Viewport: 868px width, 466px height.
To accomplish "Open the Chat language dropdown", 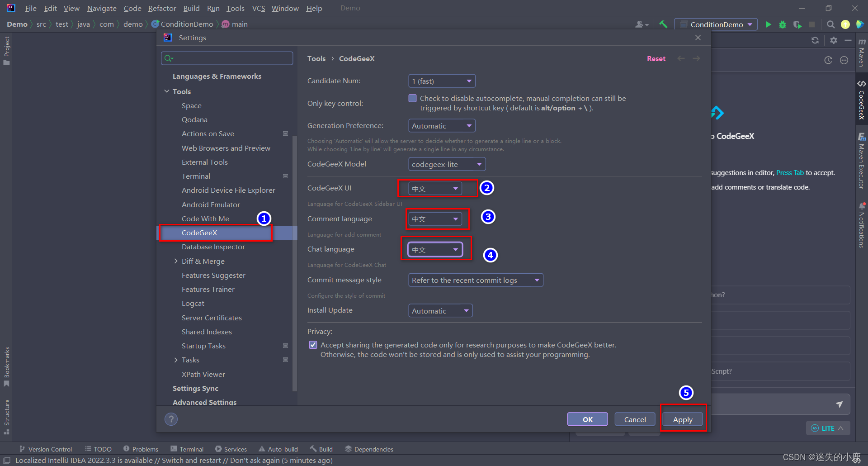I will [x=435, y=249].
